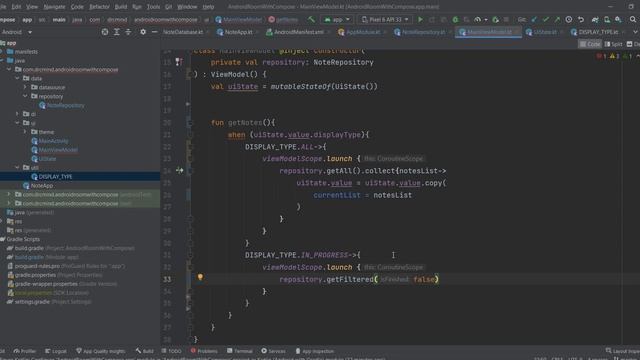Open the Profiler dropdown gauge icon

[x=480, y=20]
